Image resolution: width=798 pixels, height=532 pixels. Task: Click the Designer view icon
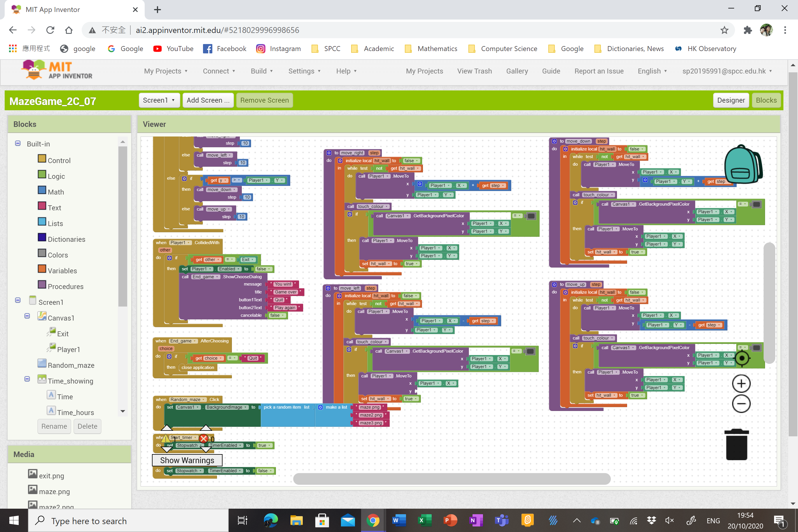[731, 100]
